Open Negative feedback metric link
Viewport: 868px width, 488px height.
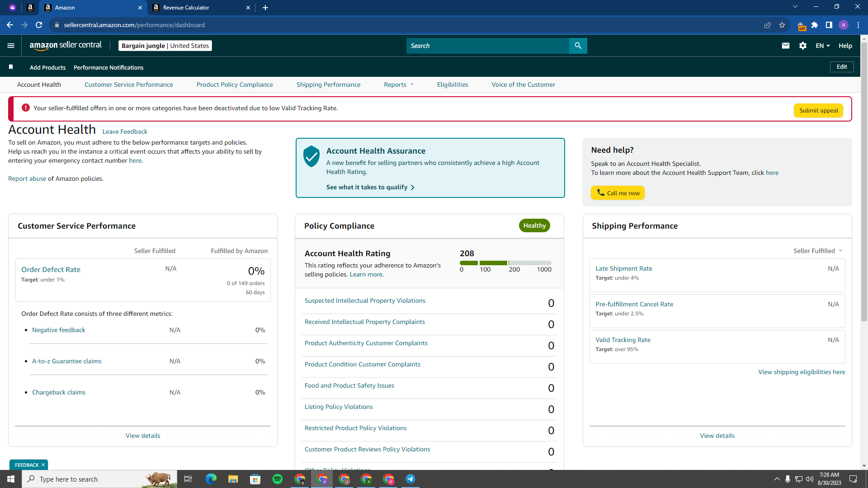59,330
